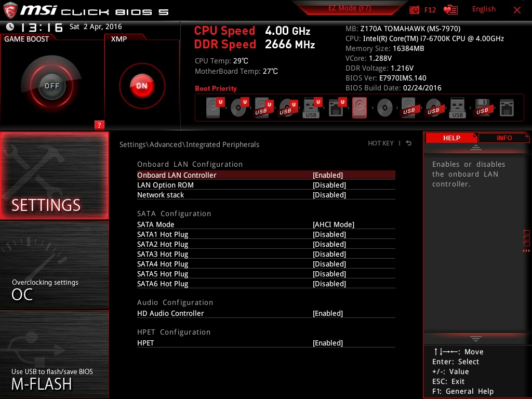Screen dimensions: 532x399
Task: Click the BIOS Build Date 02/24/2016 text
Action: pos(393,88)
